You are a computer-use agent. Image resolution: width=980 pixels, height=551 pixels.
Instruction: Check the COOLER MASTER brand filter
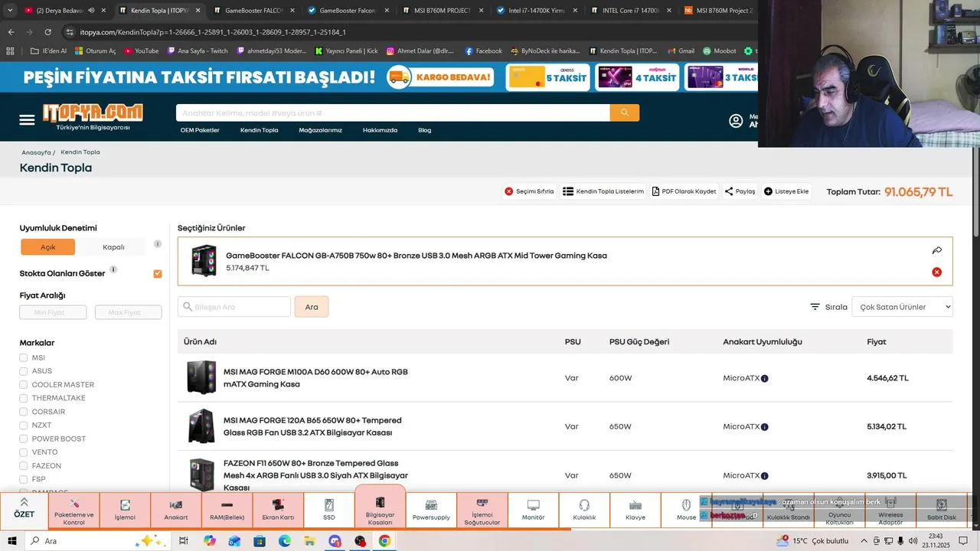(24, 385)
